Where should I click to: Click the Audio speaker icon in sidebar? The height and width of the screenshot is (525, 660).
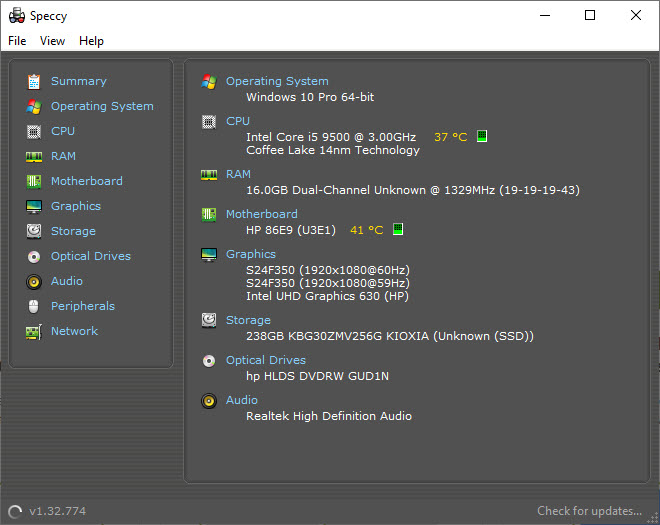click(34, 282)
